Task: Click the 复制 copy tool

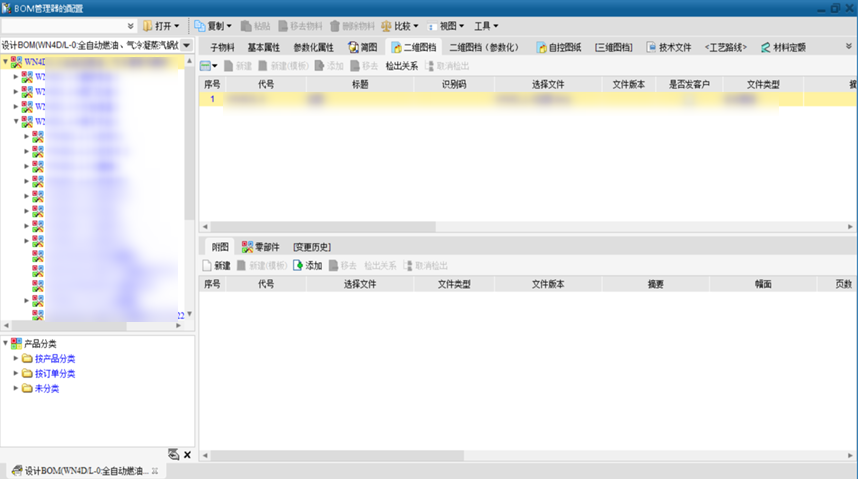Action: pyautogui.click(x=213, y=26)
